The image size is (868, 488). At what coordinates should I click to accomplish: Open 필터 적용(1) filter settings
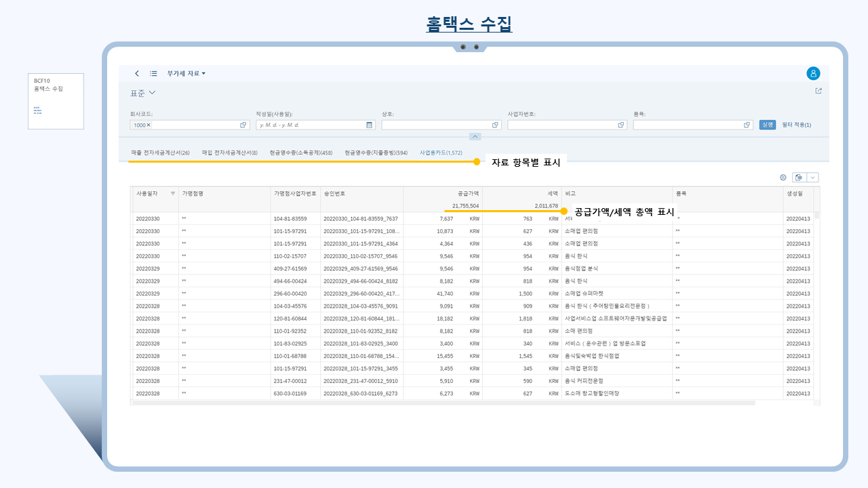tap(797, 125)
